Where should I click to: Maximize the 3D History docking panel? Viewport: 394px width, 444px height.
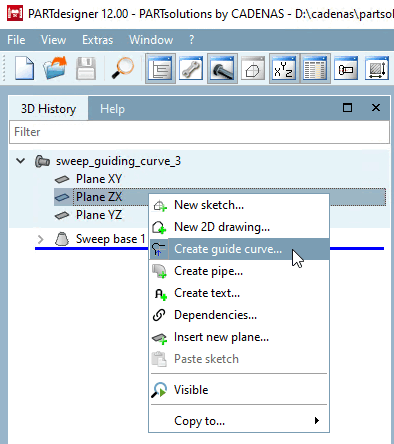pos(347,107)
